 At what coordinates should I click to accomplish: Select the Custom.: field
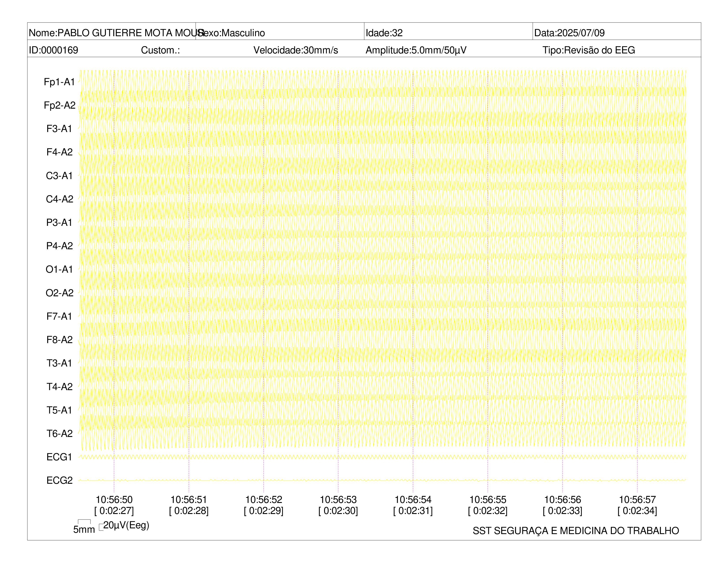[x=160, y=50]
